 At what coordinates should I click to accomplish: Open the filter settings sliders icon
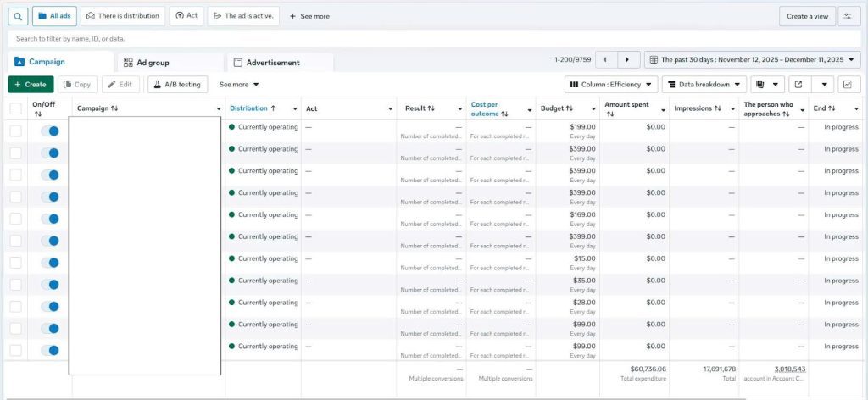coord(848,16)
